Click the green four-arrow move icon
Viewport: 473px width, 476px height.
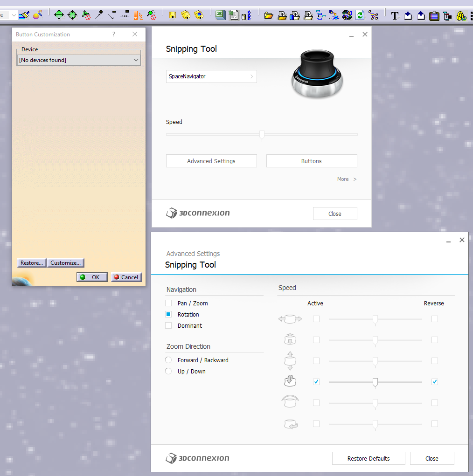[59, 15]
